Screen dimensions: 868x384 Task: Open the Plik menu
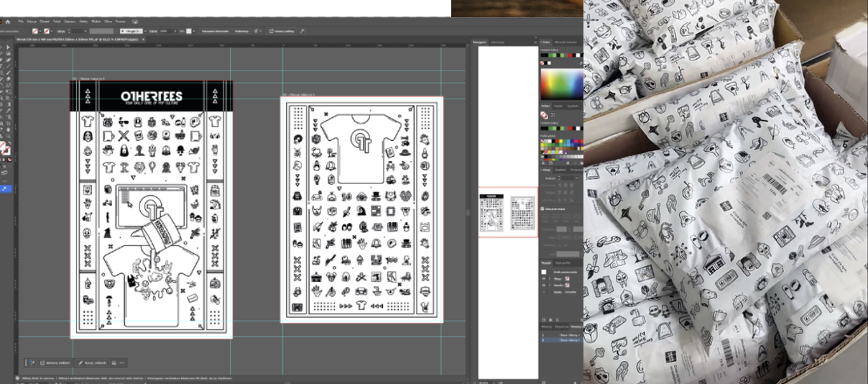(x=21, y=22)
